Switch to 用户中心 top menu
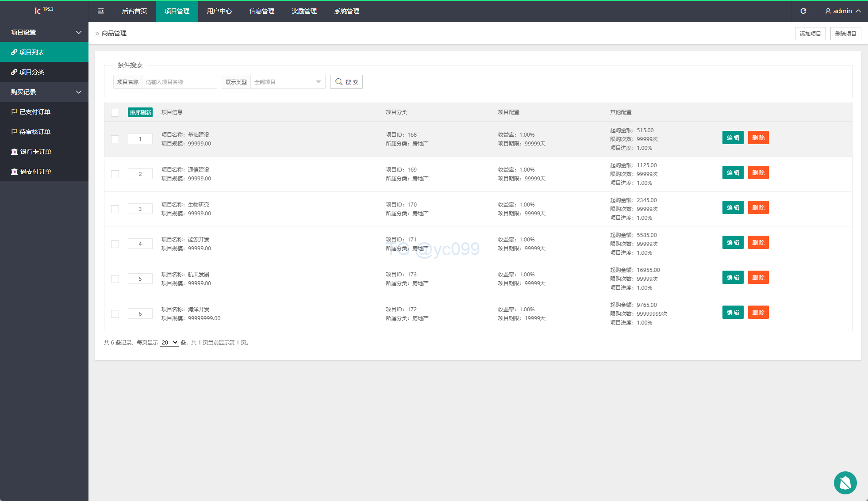This screenshot has height=501, width=868. tap(219, 11)
